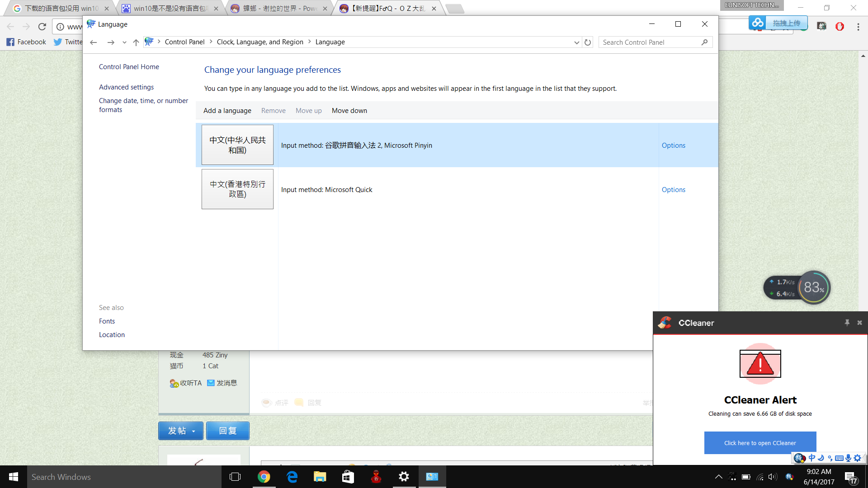Viewport: 868px width, 488px height.
Task: Expand the address bar history dropdown
Action: tap(577, 42)
